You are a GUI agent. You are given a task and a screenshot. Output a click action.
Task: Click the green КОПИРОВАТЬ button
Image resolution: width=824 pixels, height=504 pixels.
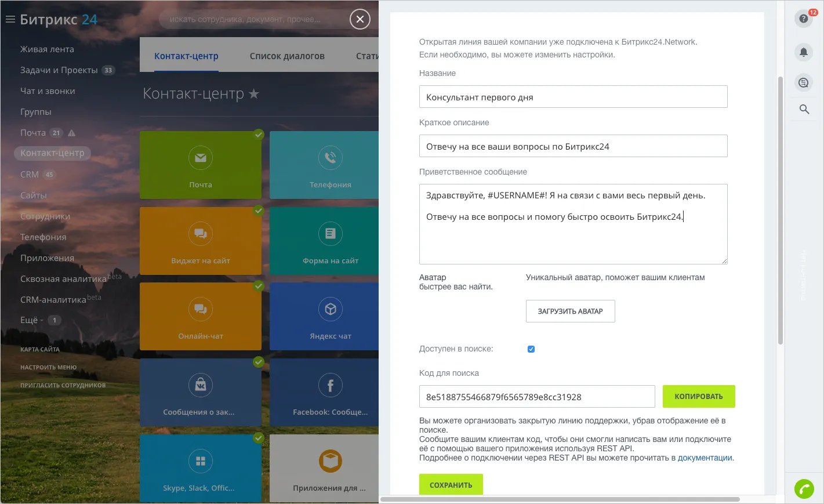699,397
